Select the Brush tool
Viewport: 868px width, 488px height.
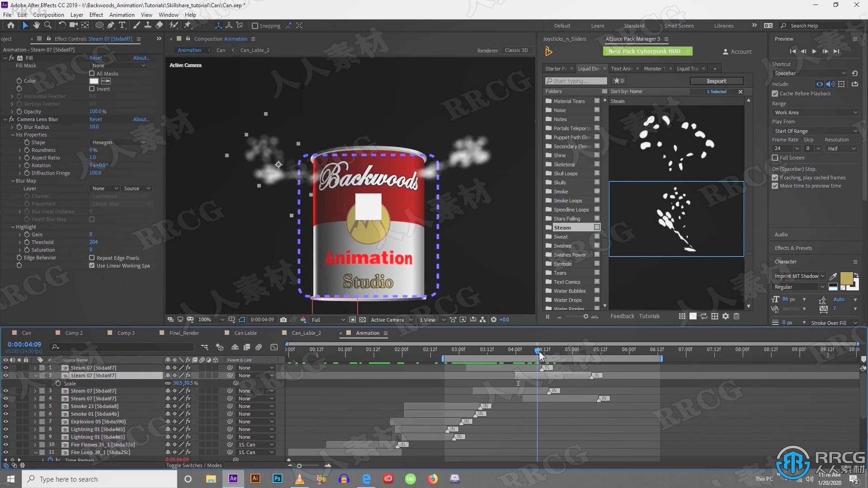click(137, 25)
